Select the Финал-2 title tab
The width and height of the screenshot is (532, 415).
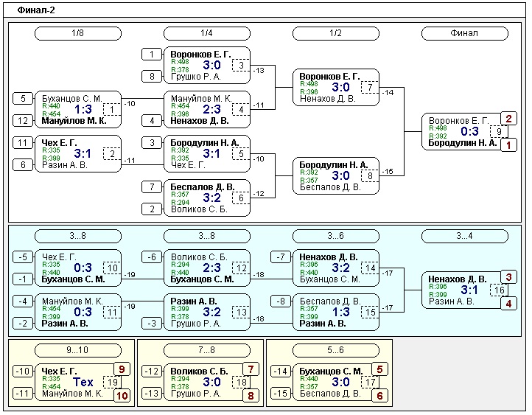(x=35, y=10)
